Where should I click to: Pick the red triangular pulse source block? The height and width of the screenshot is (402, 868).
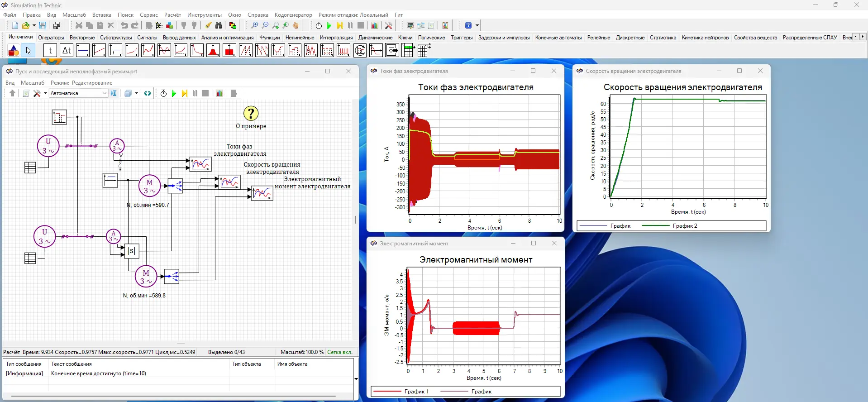(x=213, y=50)
